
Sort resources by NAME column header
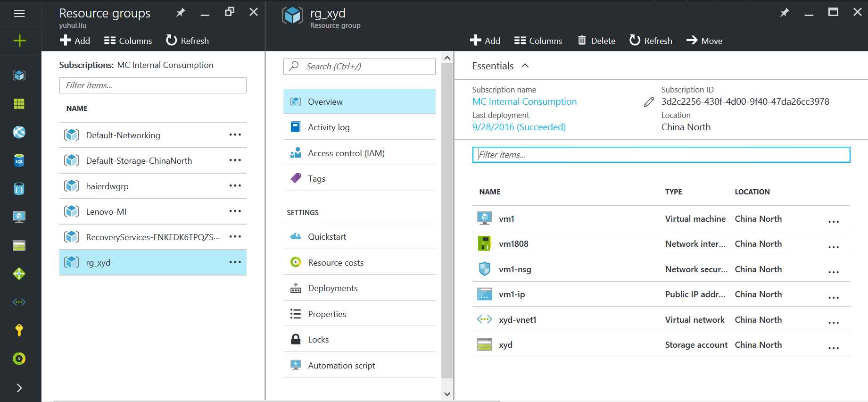(x=490, y=192)
